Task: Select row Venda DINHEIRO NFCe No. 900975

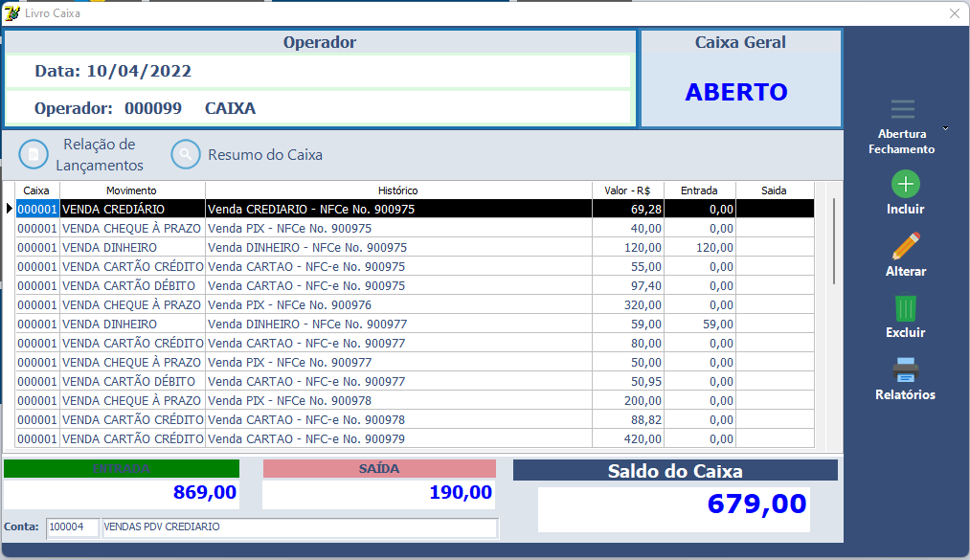Action: tap(306, 247)
